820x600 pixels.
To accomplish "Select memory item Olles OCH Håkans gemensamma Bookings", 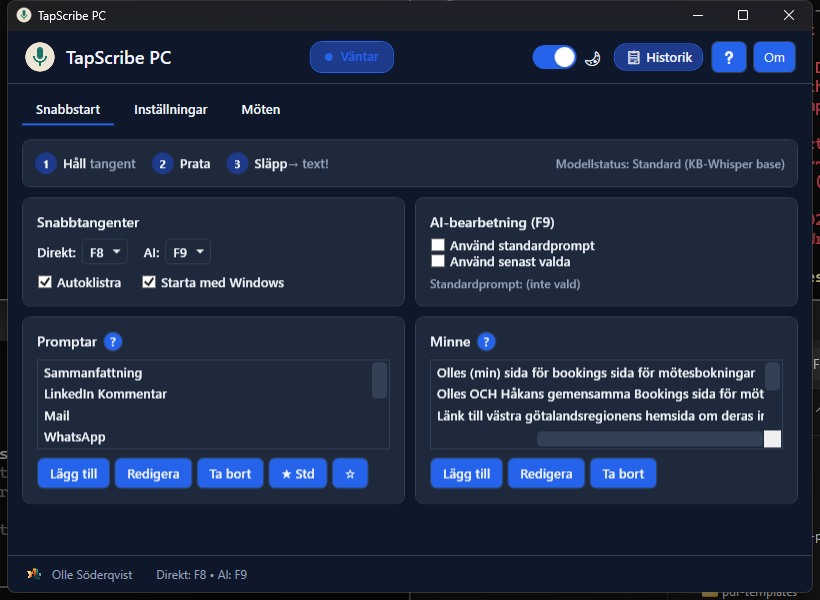I will point(598,394).
